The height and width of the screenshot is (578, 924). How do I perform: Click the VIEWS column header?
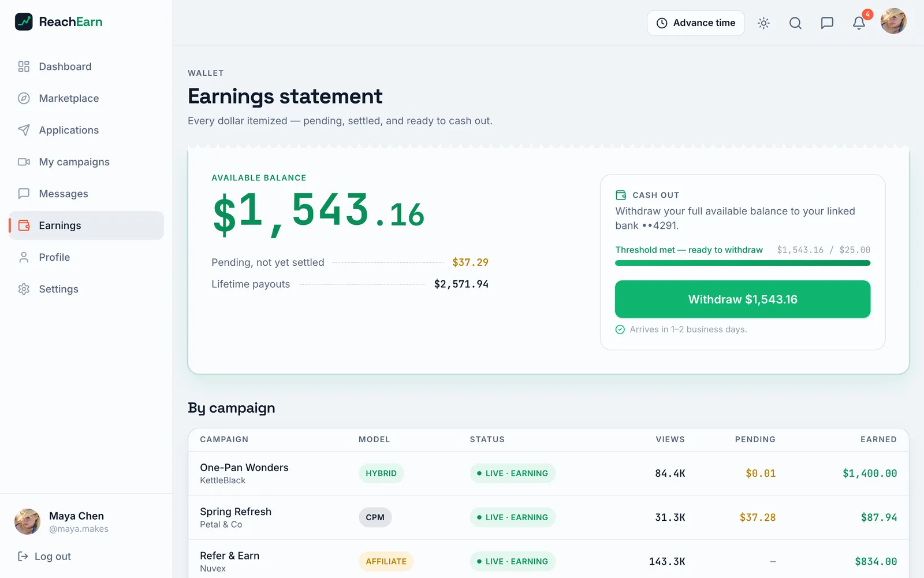point(670,439)
